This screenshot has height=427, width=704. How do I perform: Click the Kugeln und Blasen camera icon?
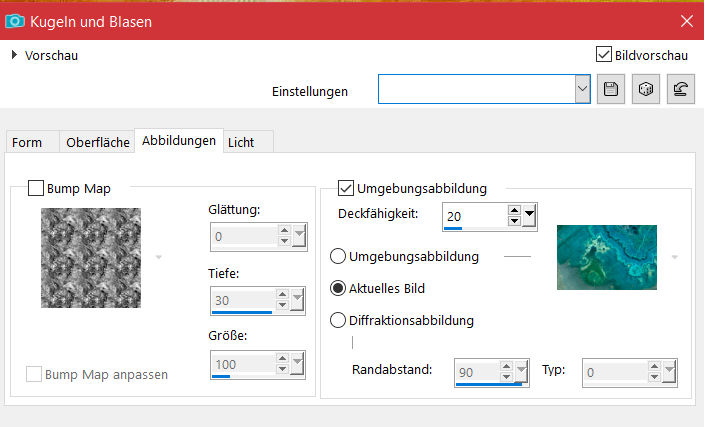point(16,20)
